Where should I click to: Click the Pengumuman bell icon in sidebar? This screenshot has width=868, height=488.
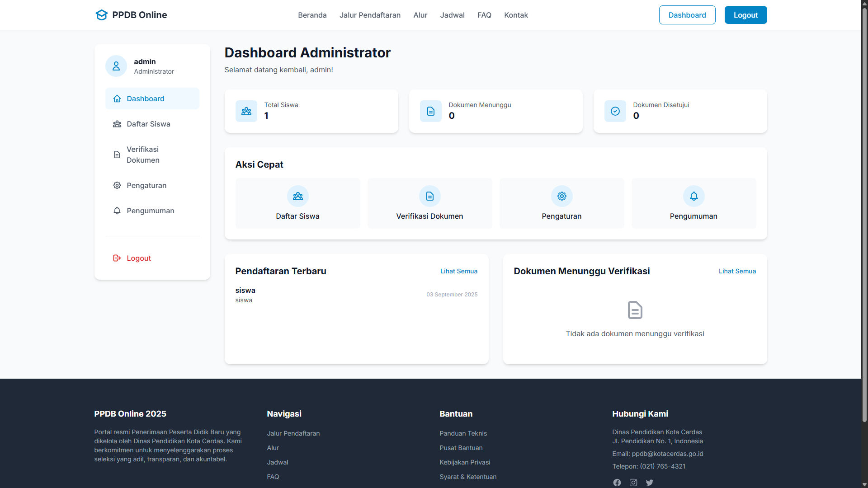coord(117,211)
